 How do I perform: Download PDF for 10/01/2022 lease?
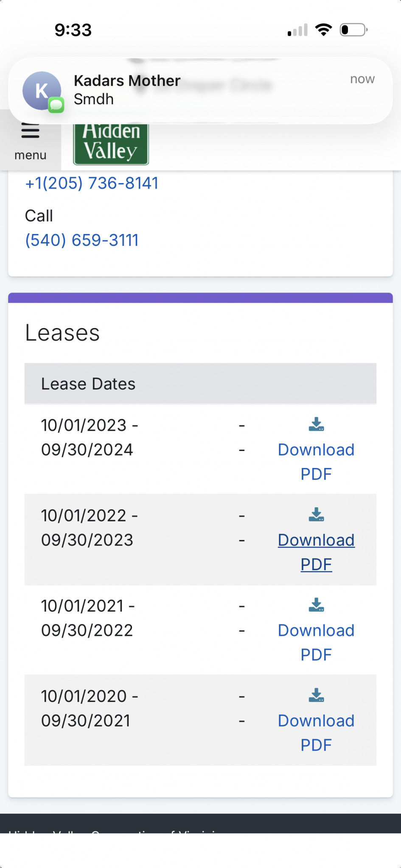[316, 552]
